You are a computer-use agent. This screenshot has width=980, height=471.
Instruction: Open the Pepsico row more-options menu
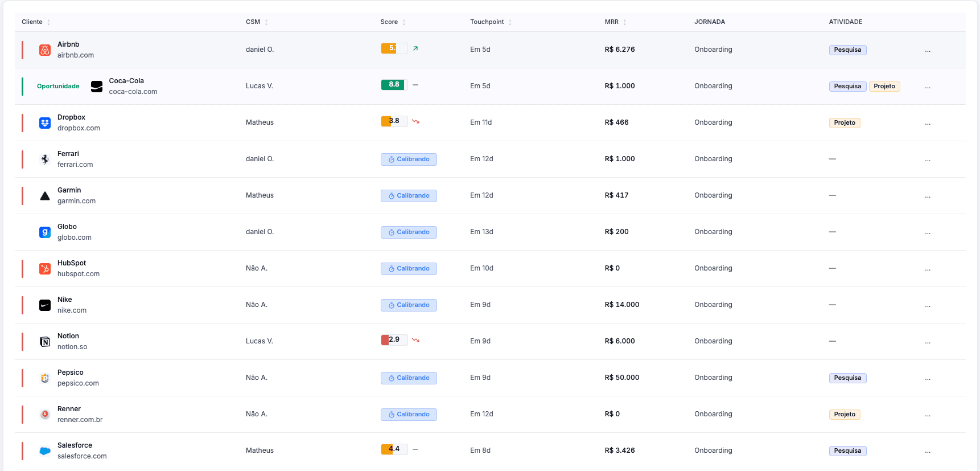928,378
